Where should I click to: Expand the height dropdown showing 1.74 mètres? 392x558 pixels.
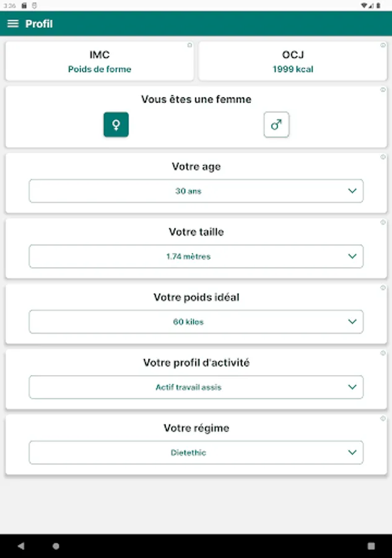196,256
